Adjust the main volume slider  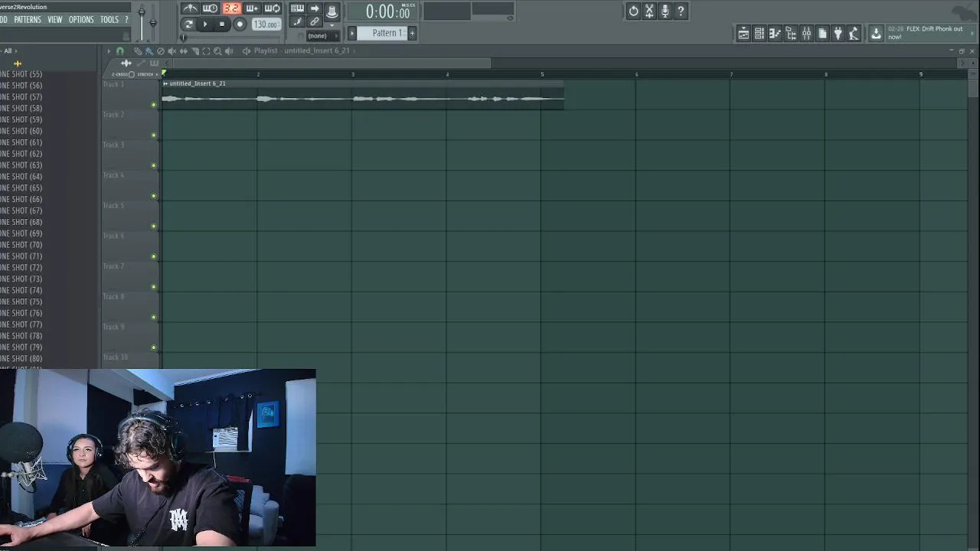pyautogui.click(x=142, y=21)
